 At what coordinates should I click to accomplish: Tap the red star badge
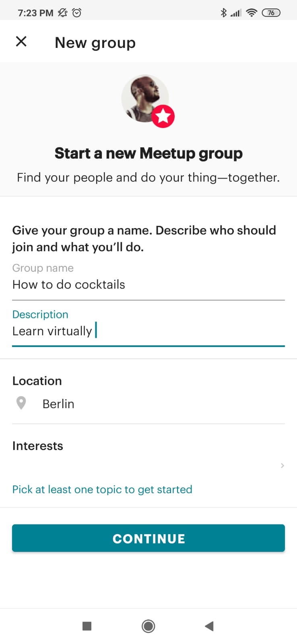163,116
